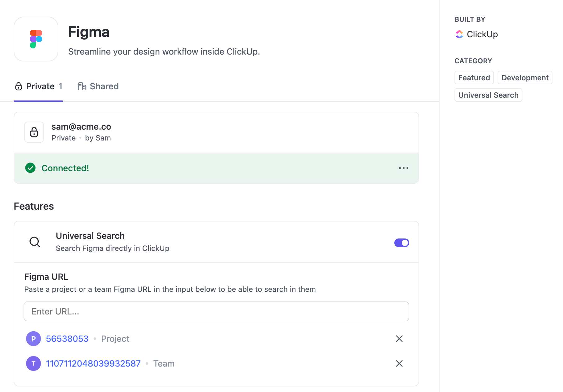
Task: Click the green Connected checkmark icon
Action: [30, 168]
